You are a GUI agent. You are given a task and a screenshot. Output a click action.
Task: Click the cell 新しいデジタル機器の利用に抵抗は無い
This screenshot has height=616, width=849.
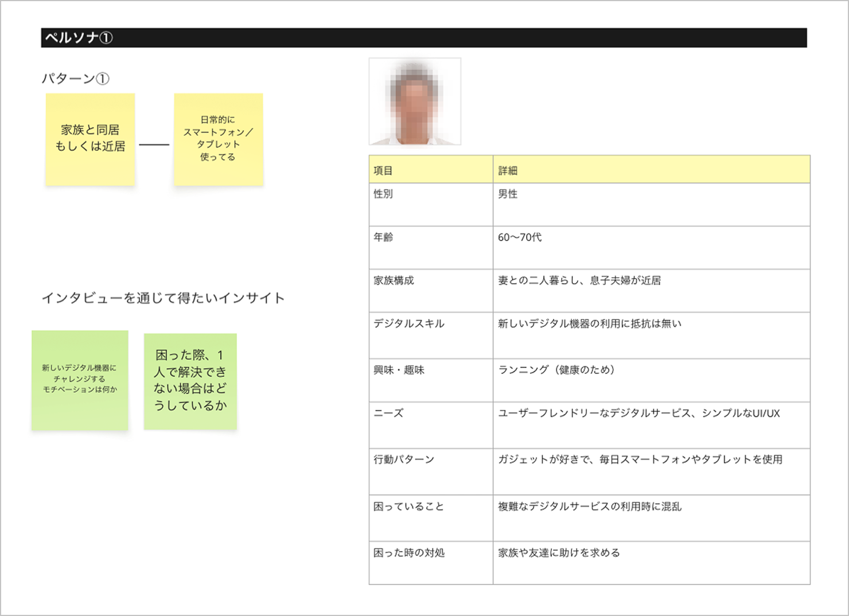pyautogui.click(x=651, y=335)
